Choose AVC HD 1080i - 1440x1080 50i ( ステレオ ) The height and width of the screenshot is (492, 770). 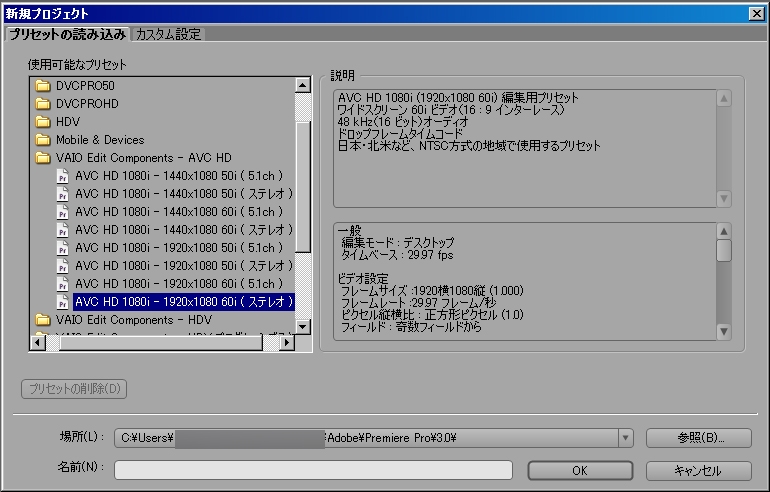tap(184, 194)
